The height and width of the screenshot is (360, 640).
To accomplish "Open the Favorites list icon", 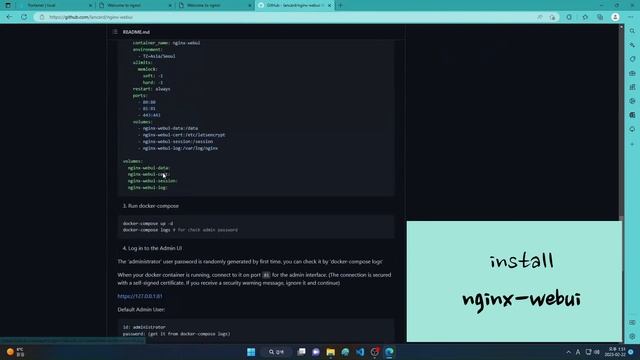I will point(585,17).
